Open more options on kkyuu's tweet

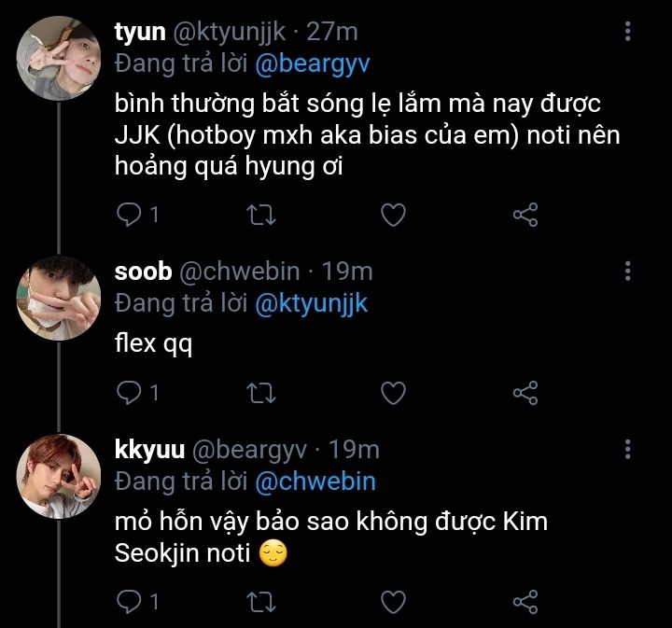click(x=627, y=450)
